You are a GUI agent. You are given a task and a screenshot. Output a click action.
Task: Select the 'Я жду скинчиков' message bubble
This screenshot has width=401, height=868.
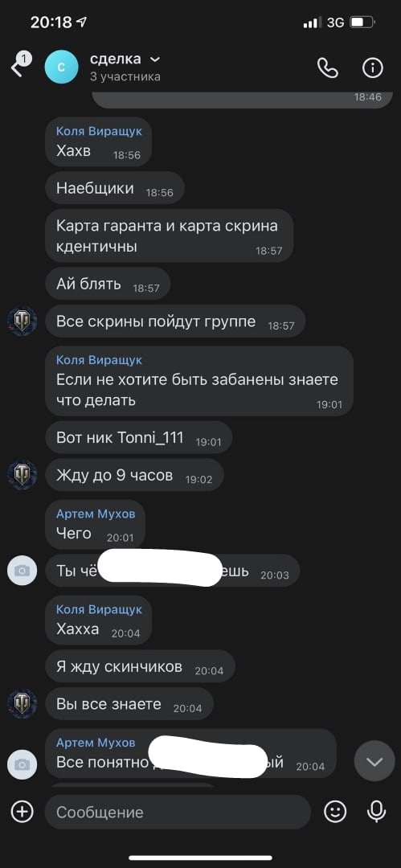pos(140,666)
